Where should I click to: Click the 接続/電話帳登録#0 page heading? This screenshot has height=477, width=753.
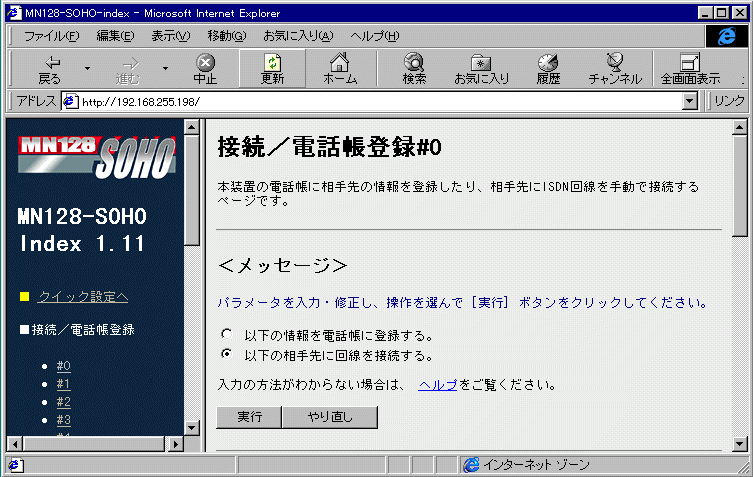pos(329,147)
